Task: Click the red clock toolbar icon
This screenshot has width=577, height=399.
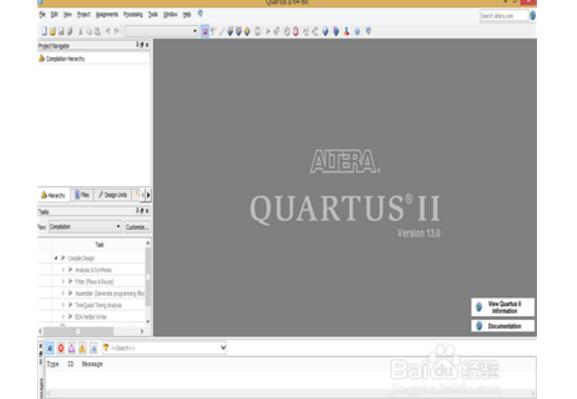Action: pos(295,31)
